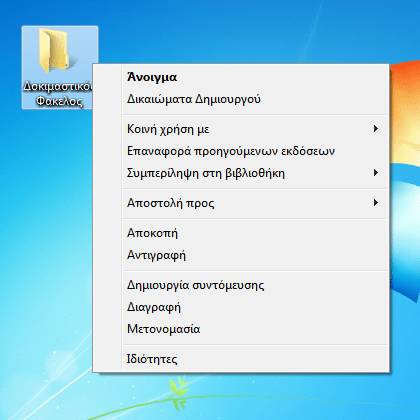Image resolution: width=420 pixels, height=420 pixels.
Task: Expand the Αποστολή προς submenu arrow
Action: point(376,202)
